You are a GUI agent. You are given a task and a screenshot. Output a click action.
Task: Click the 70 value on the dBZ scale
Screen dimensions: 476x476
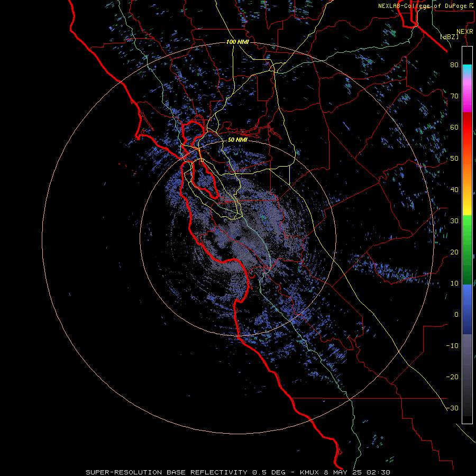[x=454, y=96]
